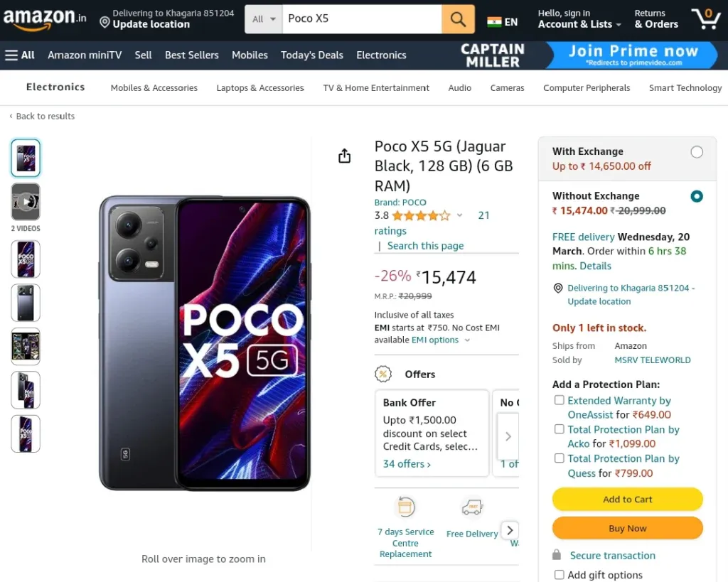Screen dimensions: 728x582
Task: Open Today's Deals in navigation bar
Action: (312, 55)
